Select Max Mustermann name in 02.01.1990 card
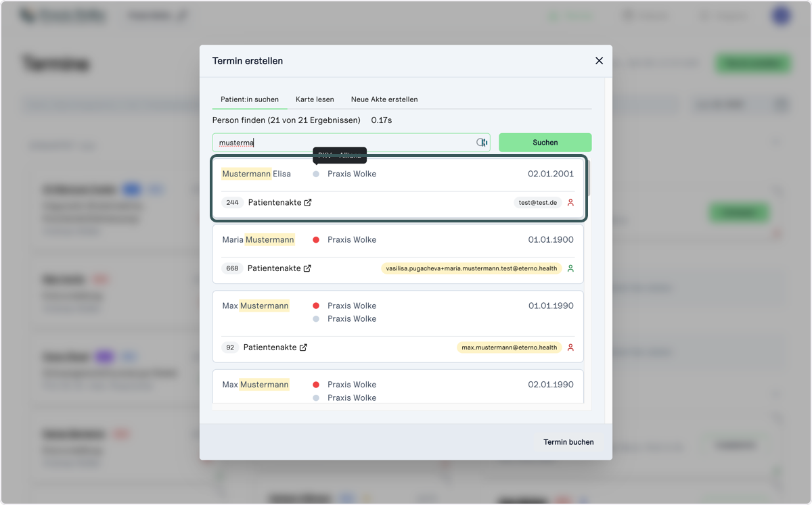The height and width of the screenshot is (505, 812). (x=256, y=385)
